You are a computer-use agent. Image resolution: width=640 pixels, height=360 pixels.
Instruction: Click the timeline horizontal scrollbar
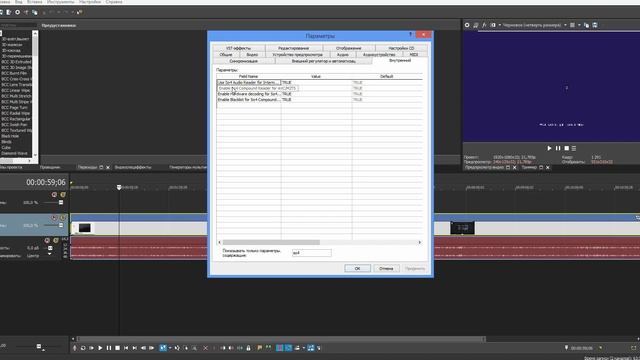(281, 339)
